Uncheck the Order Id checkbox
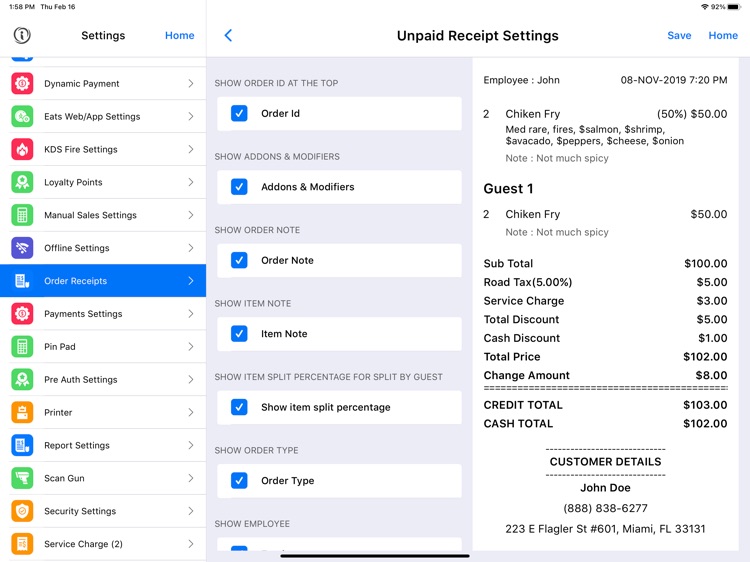Screen dimensions: 750x562 pyautogui.click(x=239, y=113)
